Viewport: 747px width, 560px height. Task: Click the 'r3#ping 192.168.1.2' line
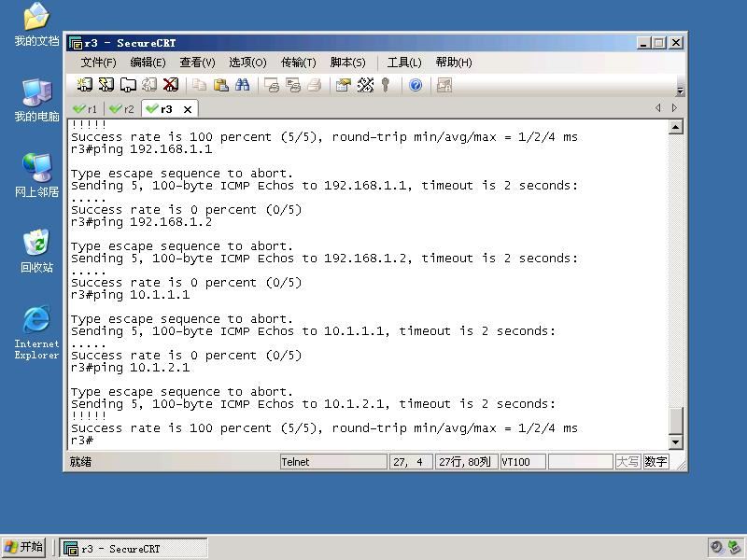coord(142,222)
